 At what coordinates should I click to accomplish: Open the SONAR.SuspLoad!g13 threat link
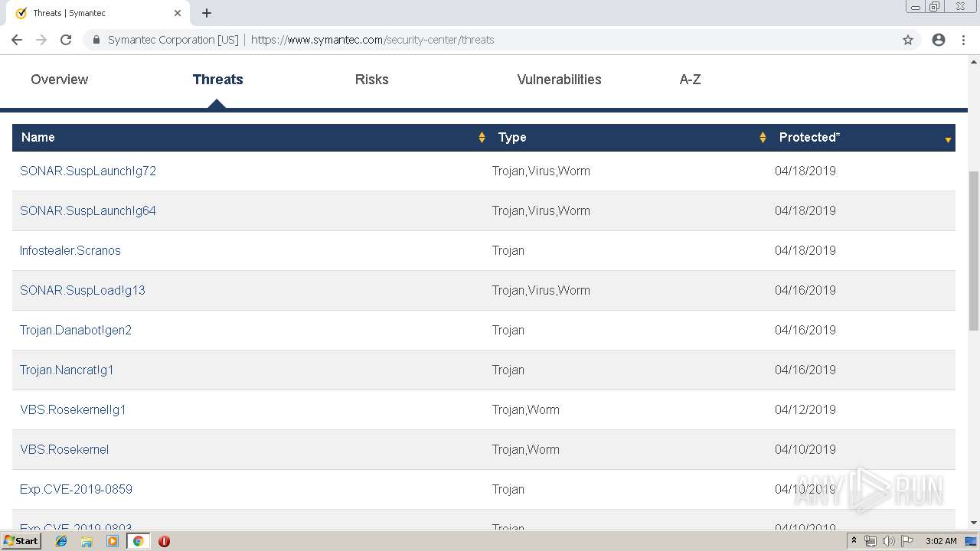83,290
